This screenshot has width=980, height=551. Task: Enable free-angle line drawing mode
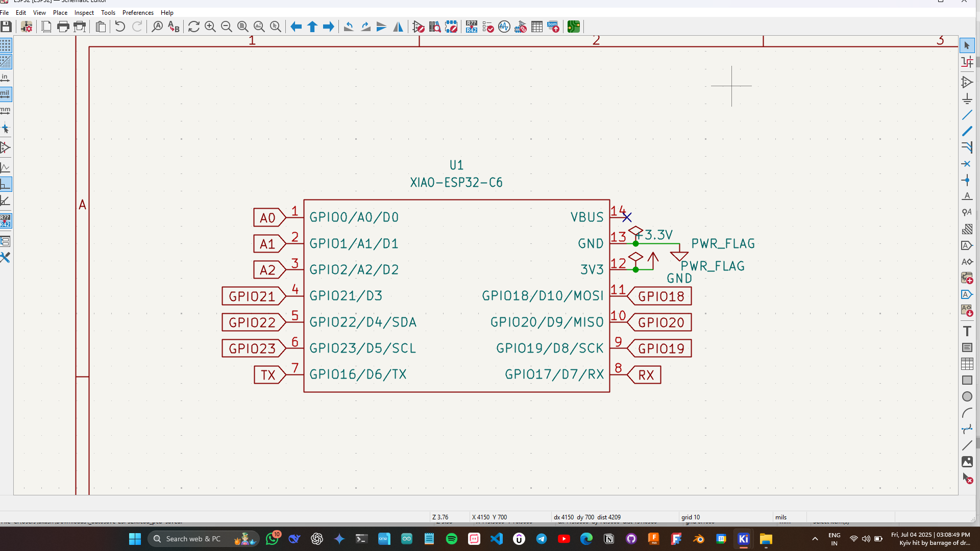tap(6, 167)
